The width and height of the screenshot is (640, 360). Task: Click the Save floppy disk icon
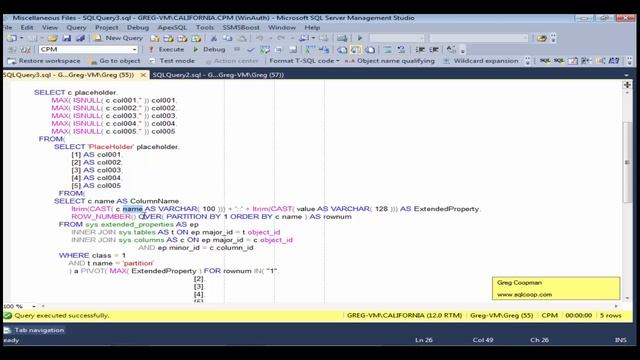point(66,38)
